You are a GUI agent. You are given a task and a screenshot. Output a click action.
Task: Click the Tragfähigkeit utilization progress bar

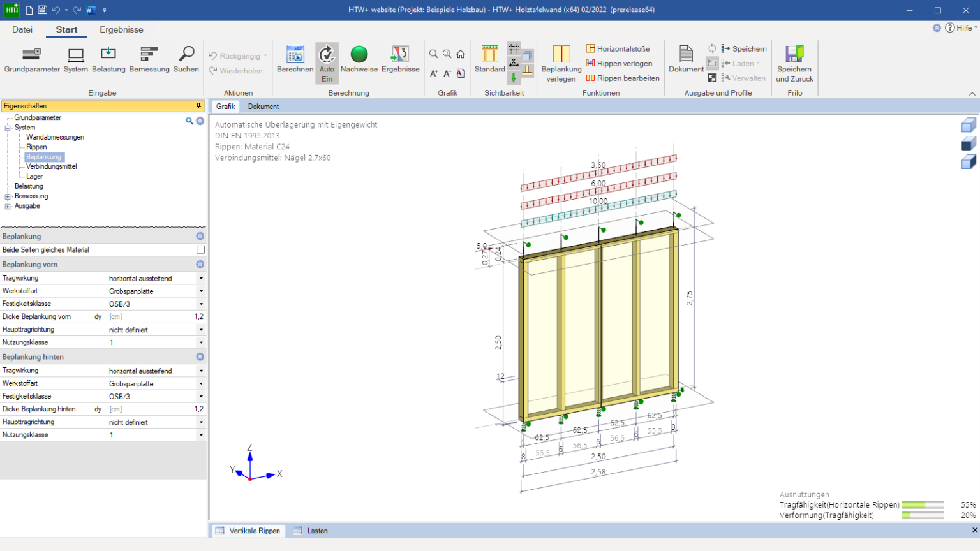click(923, 505)
